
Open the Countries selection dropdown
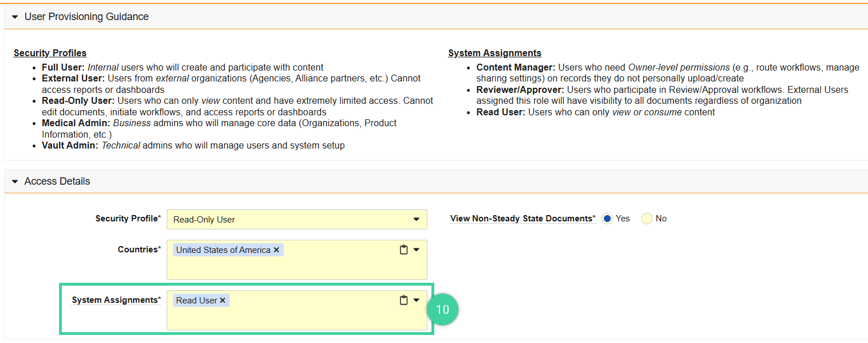coord(417,249)
